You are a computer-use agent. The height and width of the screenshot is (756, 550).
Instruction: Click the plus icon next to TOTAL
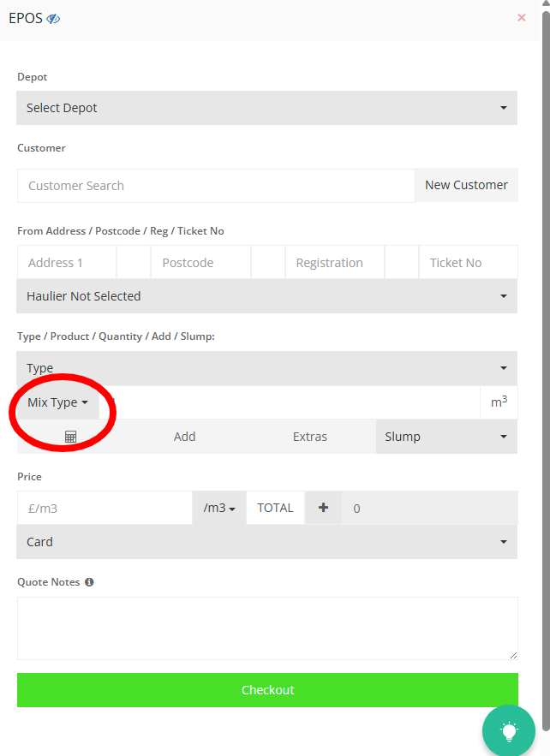[323, 508]
